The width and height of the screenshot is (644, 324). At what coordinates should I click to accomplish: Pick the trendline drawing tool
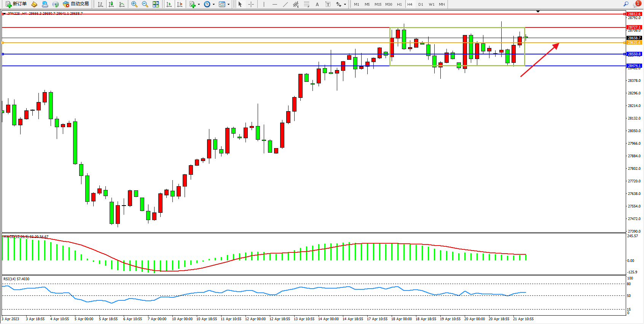coord(285,4)
